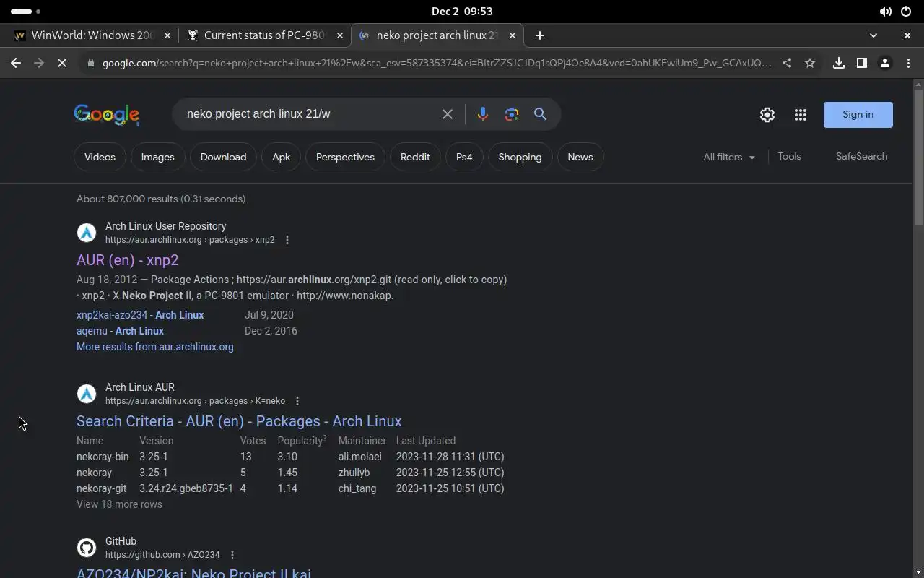Image resolution: width=924 pixels, height=578 pixels.
Task: Close the PC-98 status tab
Action: coord(340,35)
